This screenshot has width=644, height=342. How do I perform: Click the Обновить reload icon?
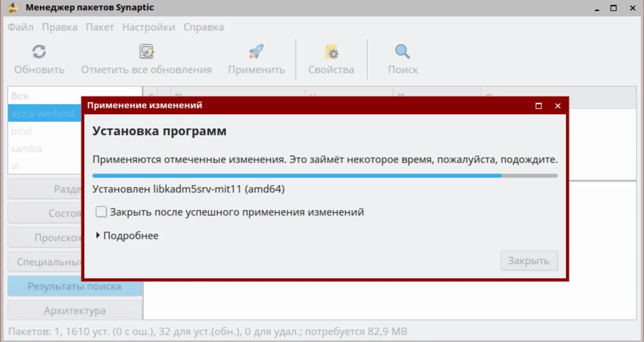click(39, 52)
